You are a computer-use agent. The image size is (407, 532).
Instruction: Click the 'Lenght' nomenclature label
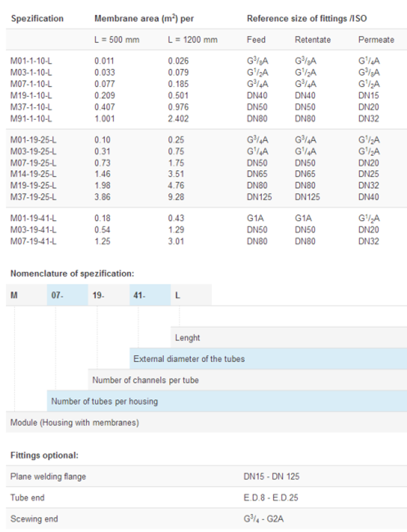coord(187,338)
